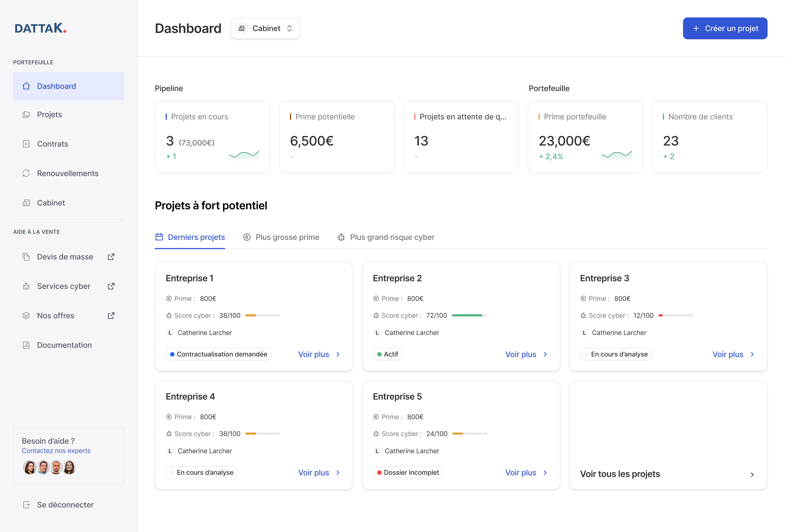Click the bug icon on Plus grand risque cyber tab

[341, 237]
